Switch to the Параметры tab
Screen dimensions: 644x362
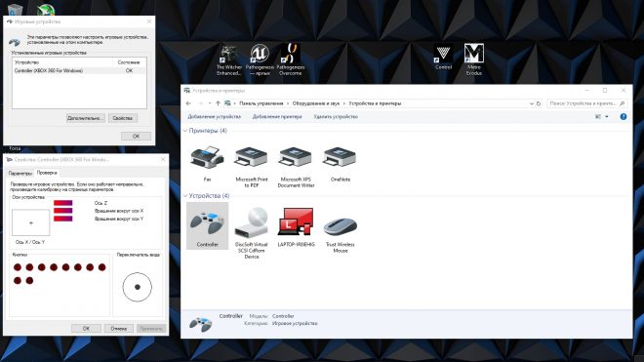coord(20,174)
